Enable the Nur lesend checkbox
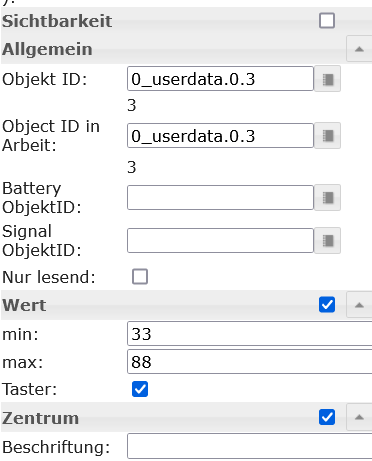The height and width of the screenshot is (461, 372). click(x=140, y=277)
